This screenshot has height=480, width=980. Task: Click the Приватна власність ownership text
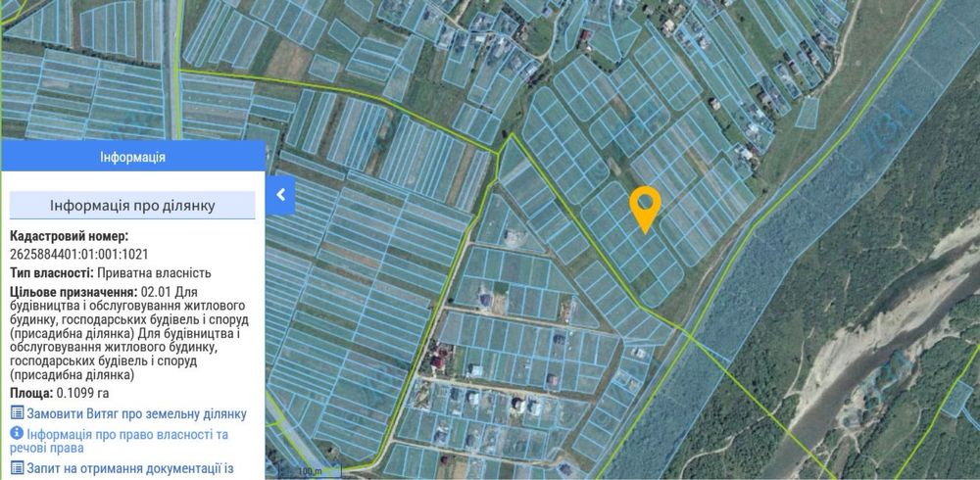[154, 273]
